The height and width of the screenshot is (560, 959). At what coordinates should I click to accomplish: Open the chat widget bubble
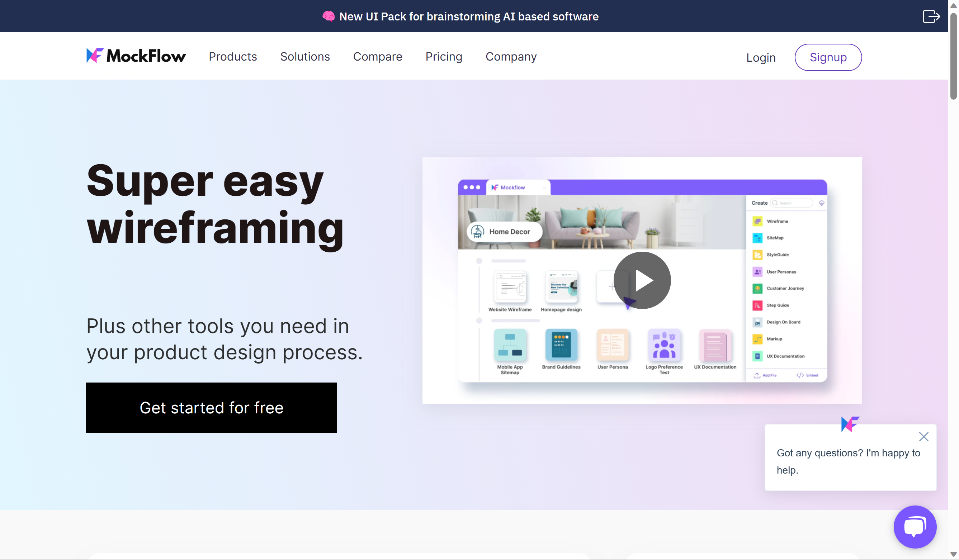[x=915, y=527]
